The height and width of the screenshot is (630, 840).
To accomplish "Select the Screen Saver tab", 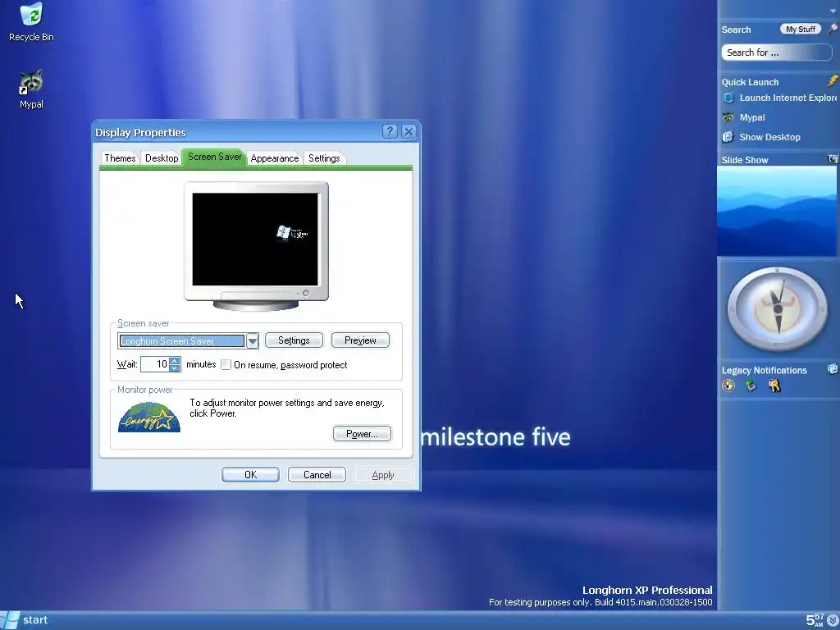I will click(x=214, y=157).
